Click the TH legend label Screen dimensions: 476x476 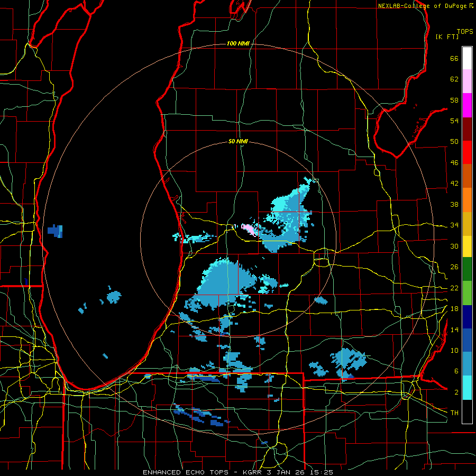coord(454,413)
